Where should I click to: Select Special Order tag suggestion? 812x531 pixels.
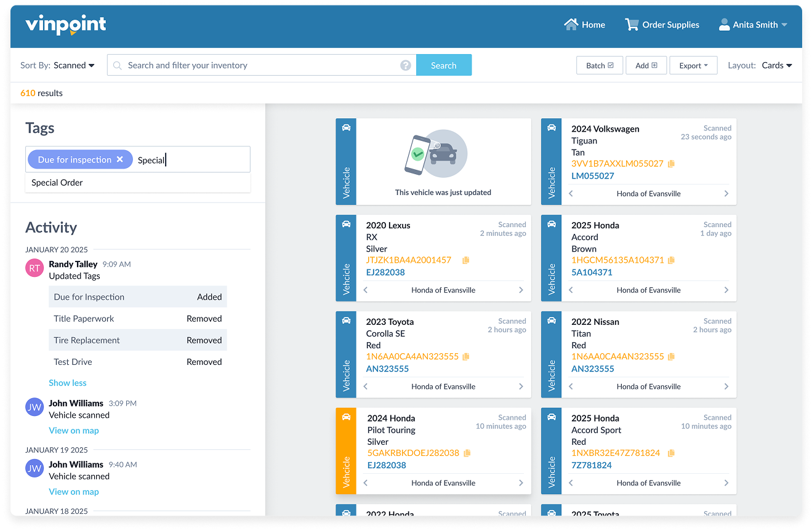pos(138,183)
